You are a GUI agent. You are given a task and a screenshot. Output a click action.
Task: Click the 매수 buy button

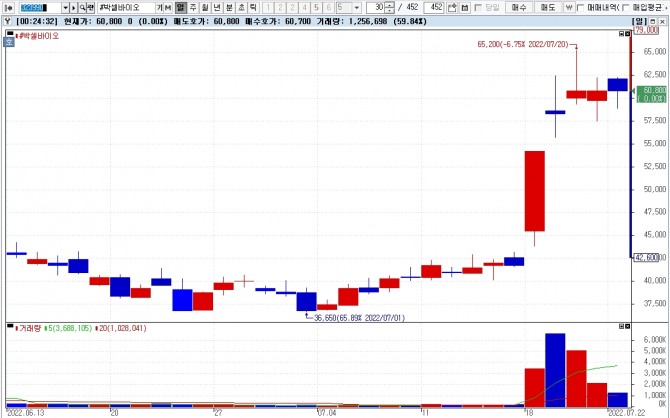[519, 8]
